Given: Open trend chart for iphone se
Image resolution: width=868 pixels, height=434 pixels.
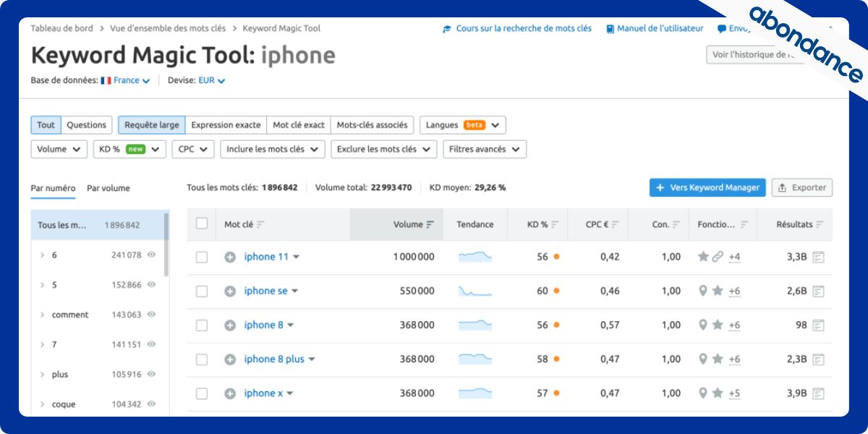Looking at the screenshot, I should click(475, 291).
